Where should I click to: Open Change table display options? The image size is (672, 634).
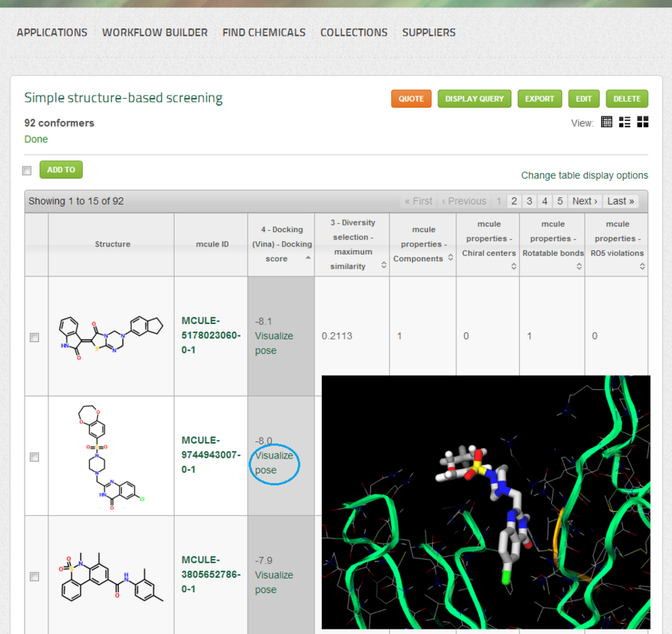click(584, 175)
